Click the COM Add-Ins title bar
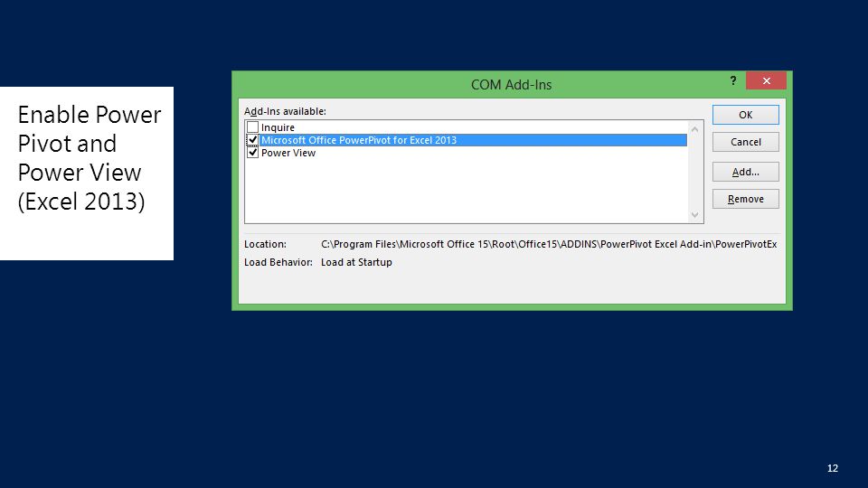 pyautogui.click(x=511, y=85)
